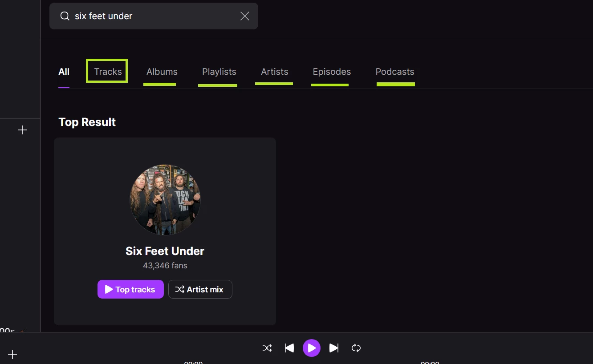Clear the "six feet under" search text
The width and height of the screenshot is (593, 364).
pyautogui.click(x=245, y=16)
